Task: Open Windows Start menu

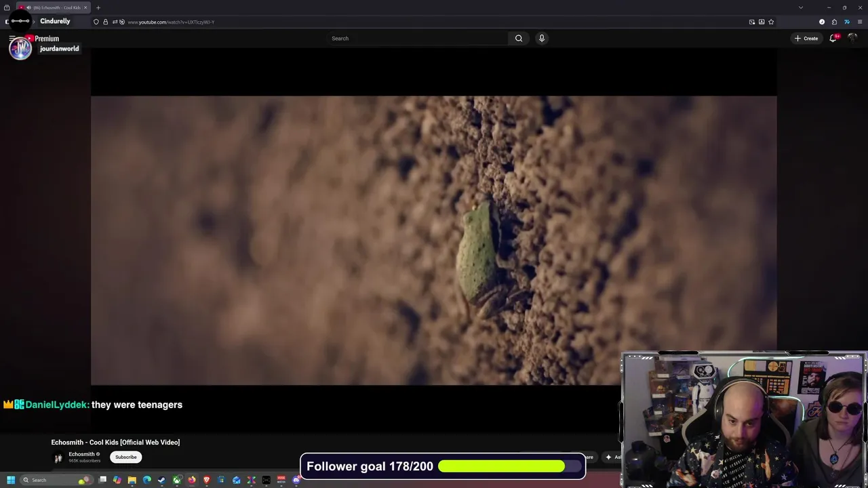Action: pos(11,480)
